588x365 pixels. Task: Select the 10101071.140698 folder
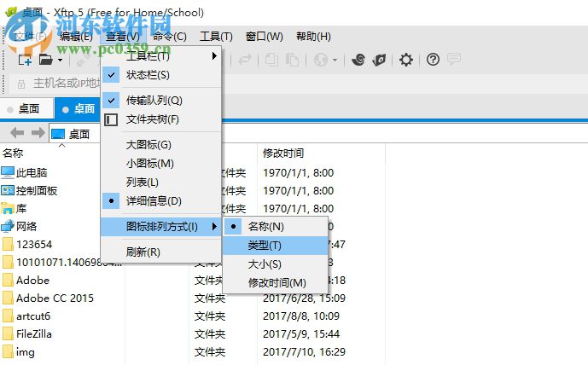pyautogui.click(x=62, y=263)
